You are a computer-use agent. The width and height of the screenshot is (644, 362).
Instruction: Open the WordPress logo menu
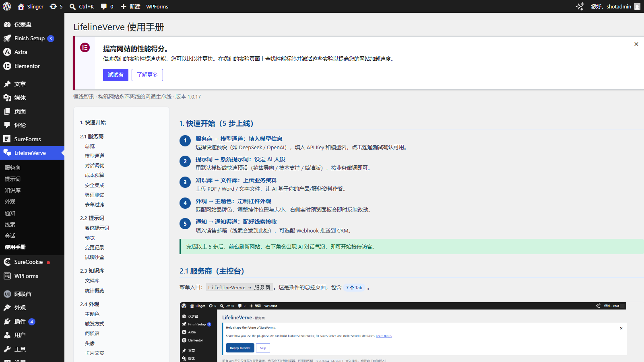pos(7,6)
